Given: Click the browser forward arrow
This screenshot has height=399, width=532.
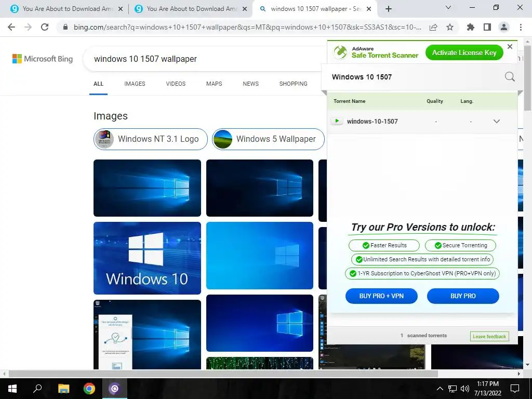Looking at the screenshot, I should pyautogui.click(x=28, y=27).
